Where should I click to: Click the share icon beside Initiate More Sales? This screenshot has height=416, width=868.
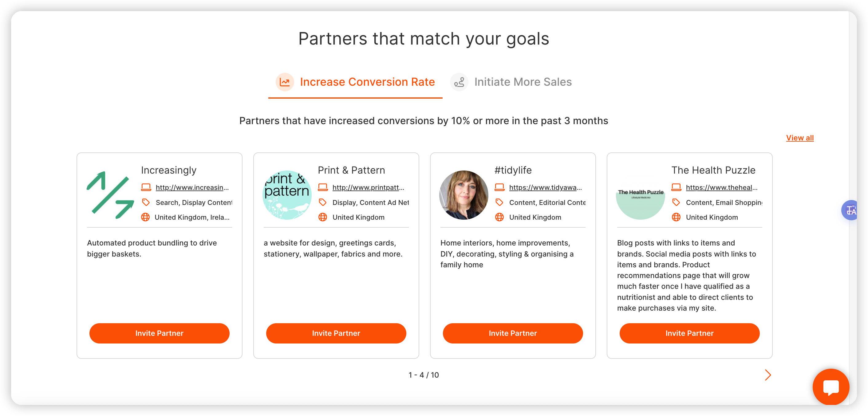[459, 82]
